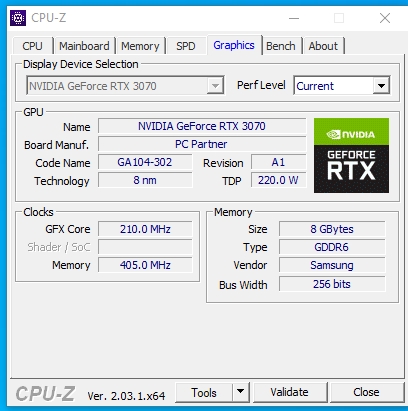Go to the Bench tab
408x411 pixels.
(281, 46)
